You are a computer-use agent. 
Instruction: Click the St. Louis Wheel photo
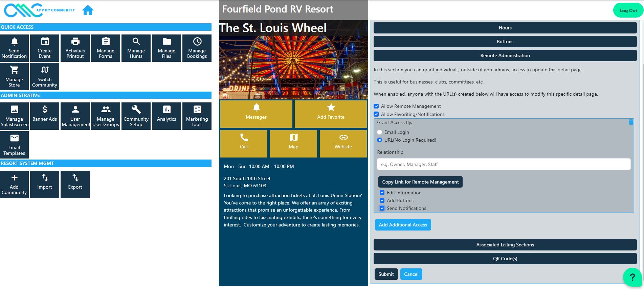click(293, 60)
